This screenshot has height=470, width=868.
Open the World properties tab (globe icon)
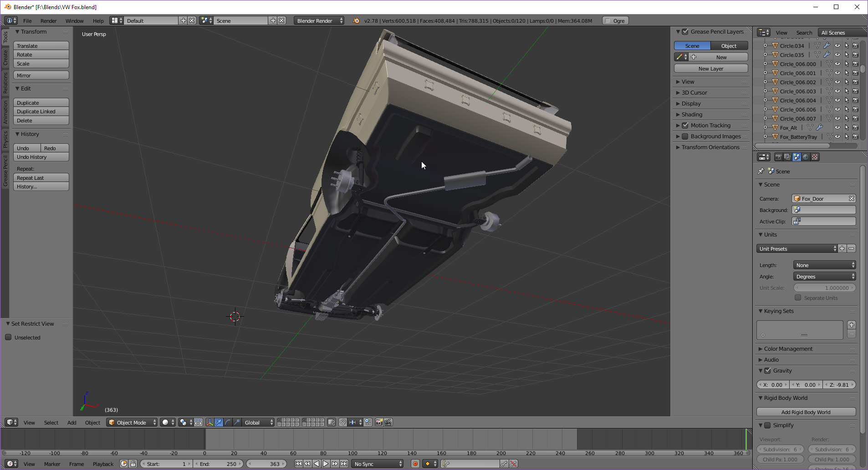pos(806,157)
